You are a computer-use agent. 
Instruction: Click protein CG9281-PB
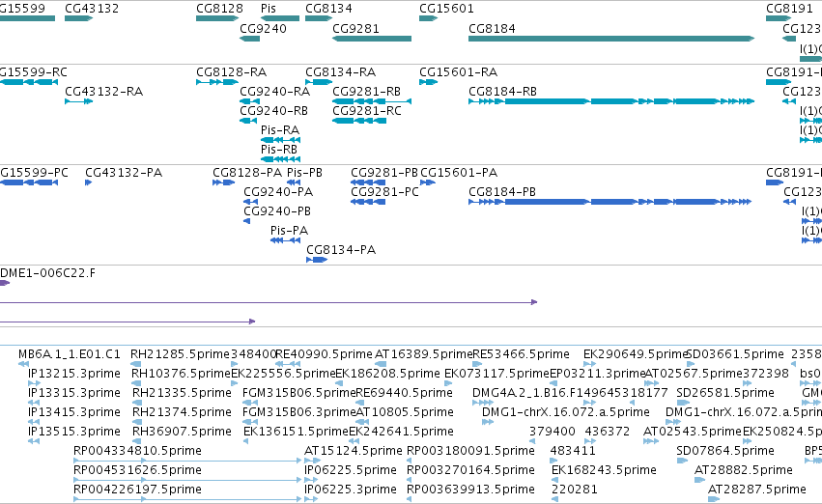[384, 173]
